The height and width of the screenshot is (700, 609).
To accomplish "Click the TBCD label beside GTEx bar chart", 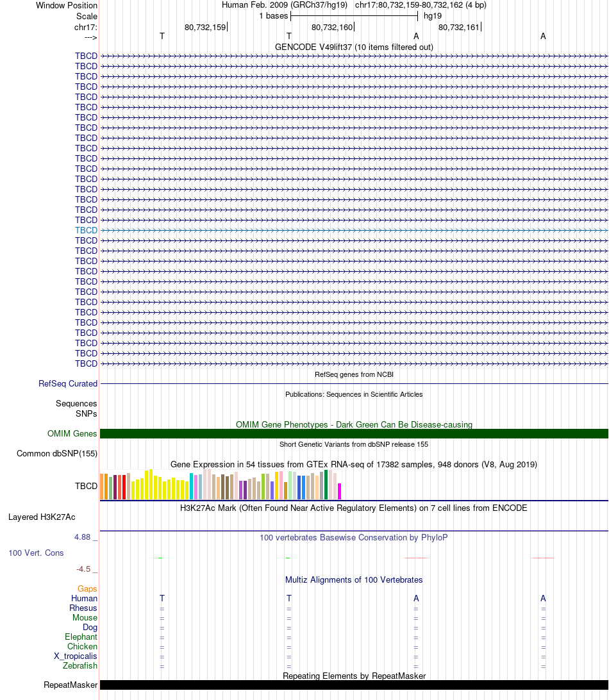I will [86, 486].
